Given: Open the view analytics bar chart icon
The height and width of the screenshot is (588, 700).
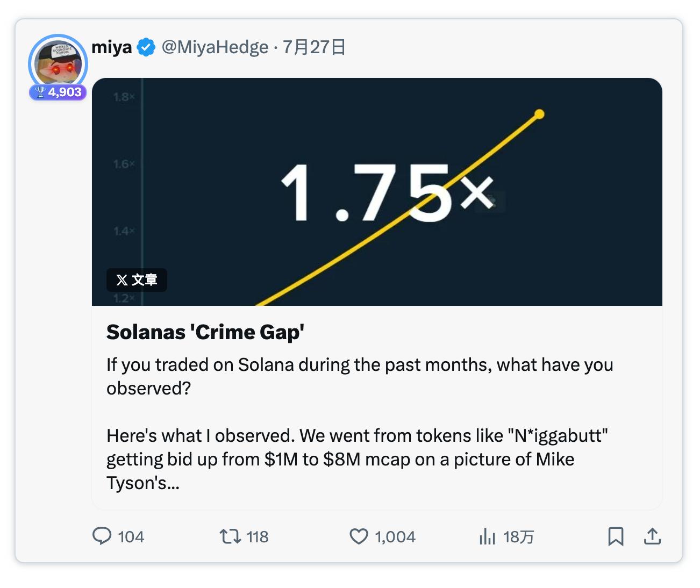Looking at the screenshot, I should click(x=487, y=536).
